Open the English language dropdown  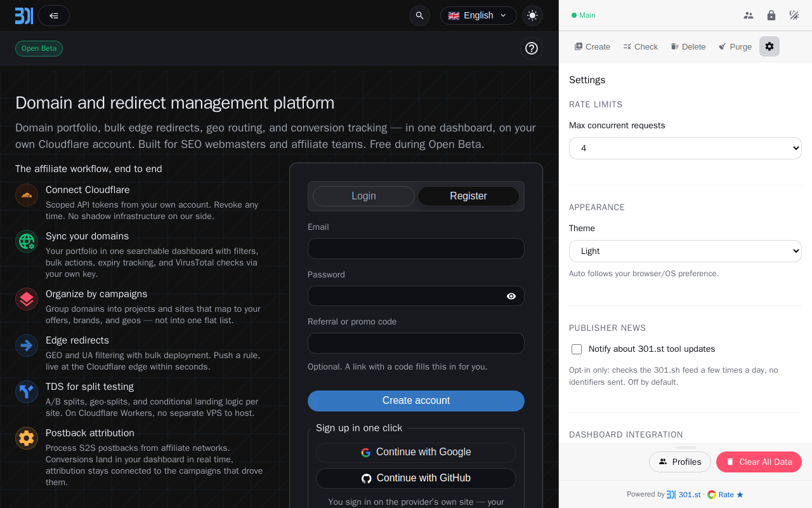pyautogui.click(x=478, y=15)
